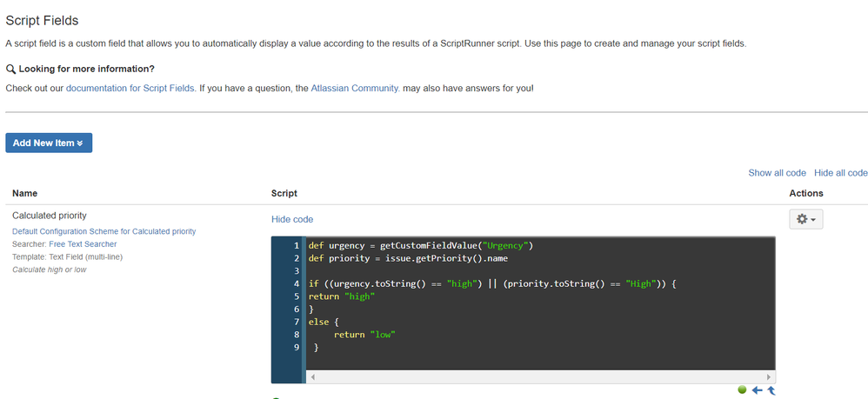Click the Add New Item button
Screen dimensions: 868x399
click(49, 143)
